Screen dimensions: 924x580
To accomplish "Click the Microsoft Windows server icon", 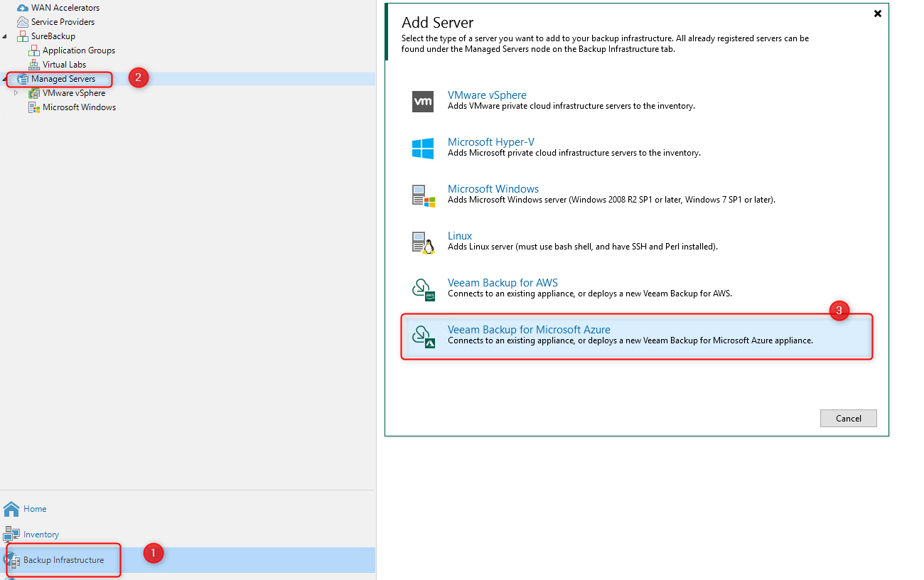I will (x=423, y=195).
